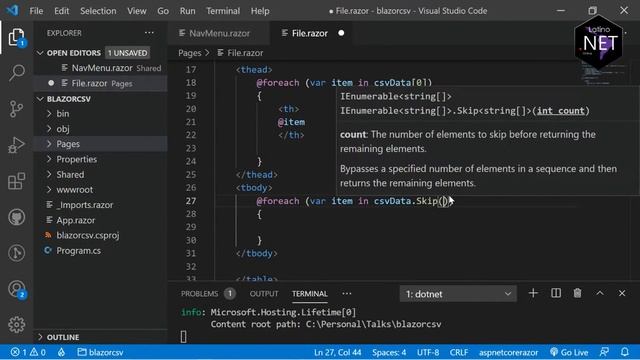640x360 pixels.
Task: Open the terminal selector dropdown 1: dotnet
Action: (458, 294)
